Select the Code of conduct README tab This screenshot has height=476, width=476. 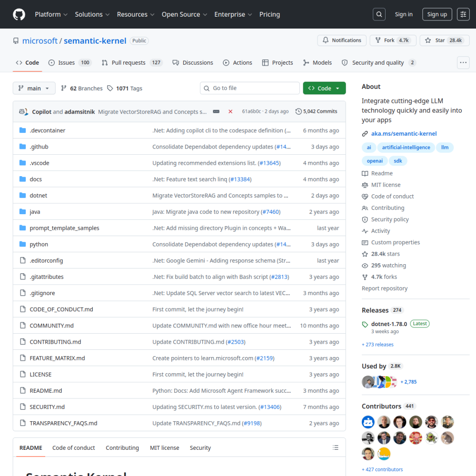coord(73,447)
